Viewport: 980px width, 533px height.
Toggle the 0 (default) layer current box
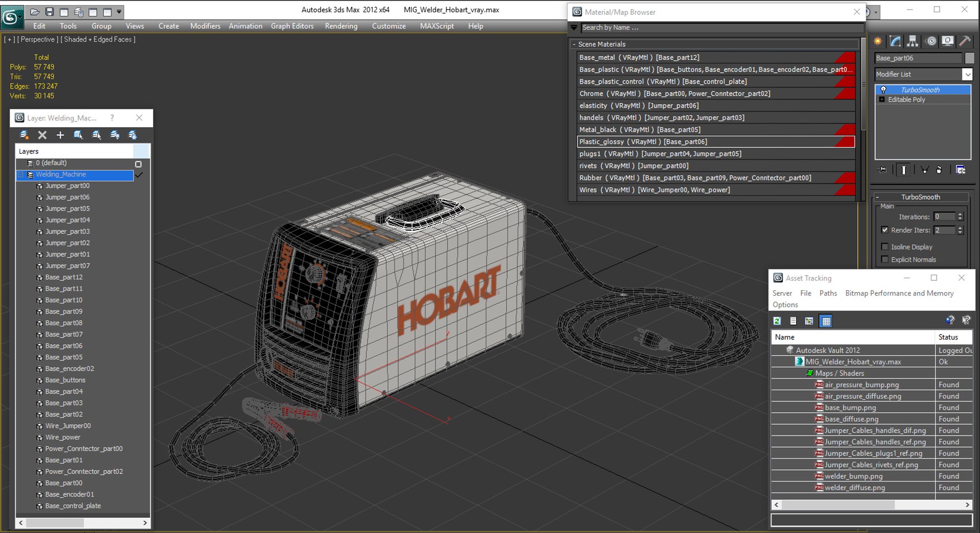138,164
